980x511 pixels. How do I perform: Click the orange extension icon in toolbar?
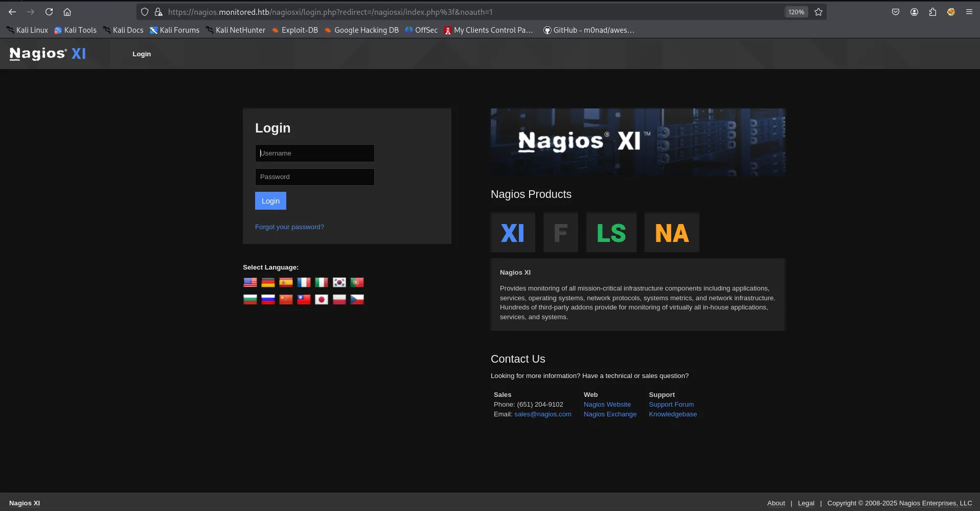(951, 12)
